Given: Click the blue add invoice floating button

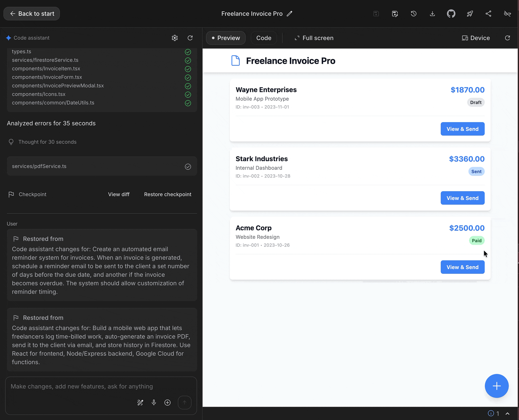Looking at the screenshot, I should pos(497,386).
